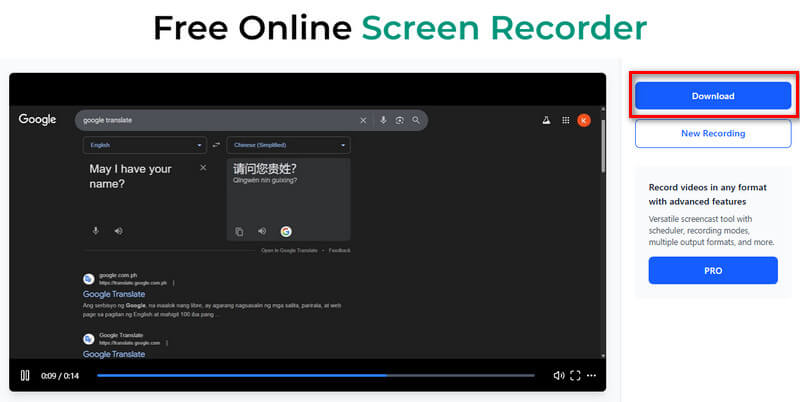The width and height of the screenshot is (800, 402).
Task: Click the Download button
Action: point(713,96)
